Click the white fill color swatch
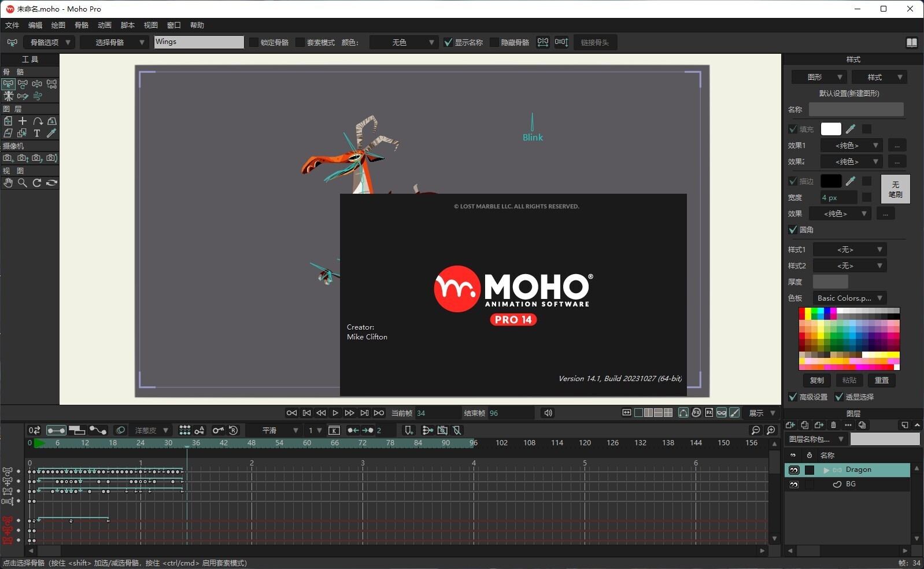 pyautogui.click(x=831, y=129)
